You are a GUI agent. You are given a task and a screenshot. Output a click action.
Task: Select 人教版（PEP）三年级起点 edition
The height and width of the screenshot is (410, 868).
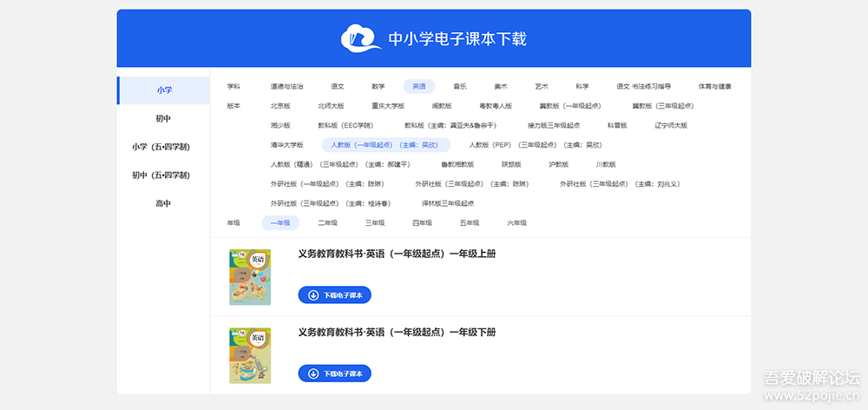click(535, 145)
